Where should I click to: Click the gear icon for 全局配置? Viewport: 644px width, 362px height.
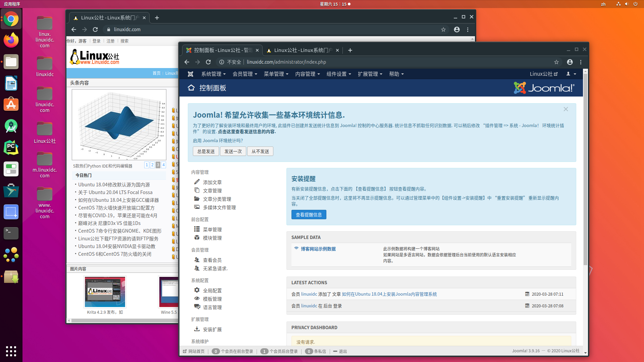coord(197,290)
